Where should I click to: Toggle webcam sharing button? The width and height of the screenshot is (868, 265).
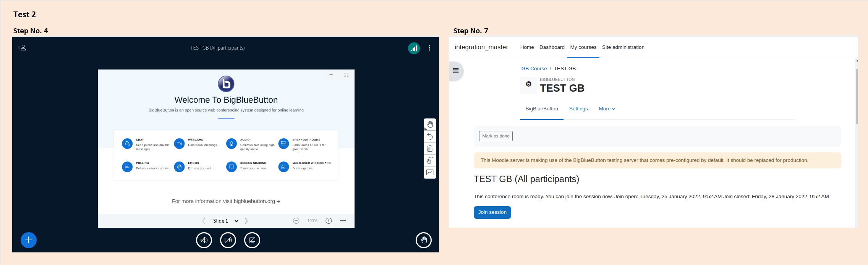click(x=228, y=240)
